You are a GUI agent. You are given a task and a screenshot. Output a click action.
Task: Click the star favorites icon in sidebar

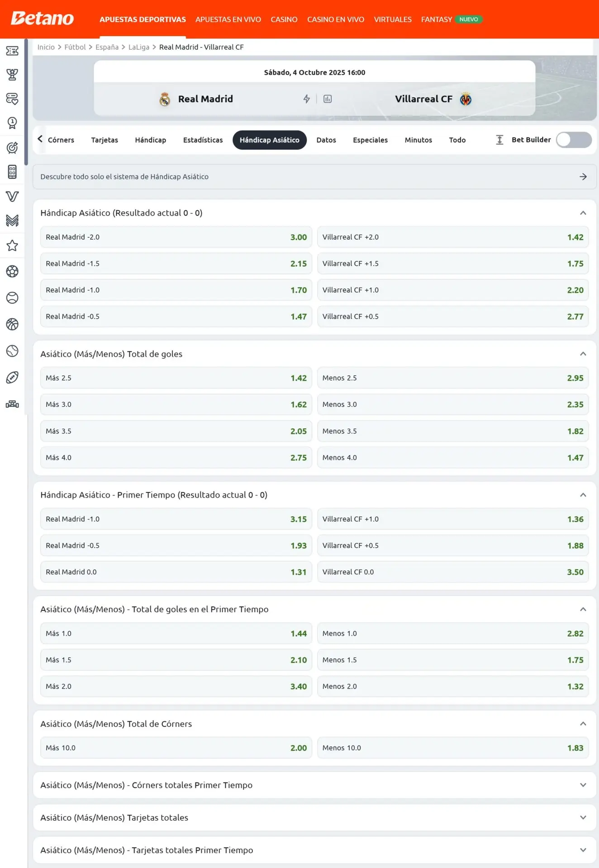click(x=12, y=245)
